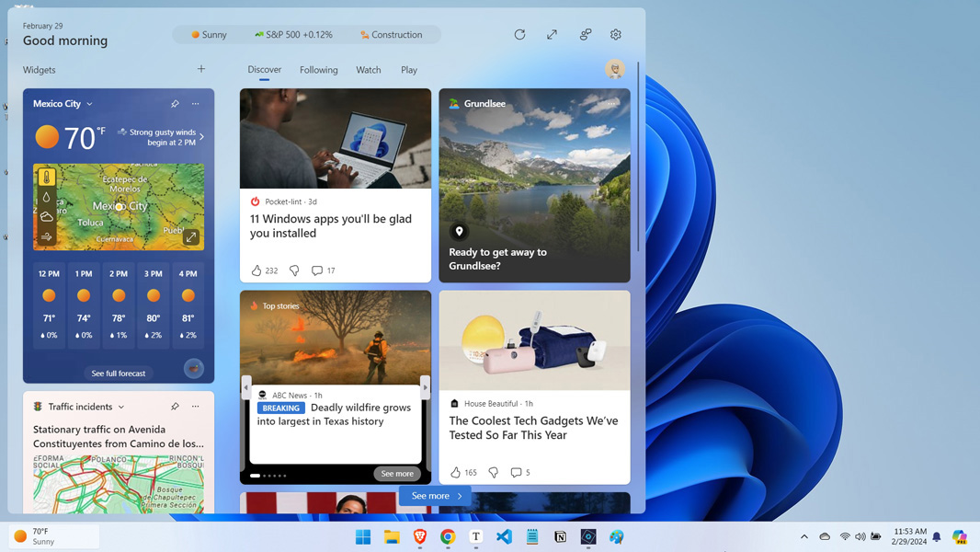Dislike the 11 Windows apps article
980x552 pixels.
pyautogui.click(x=294, y=270)
